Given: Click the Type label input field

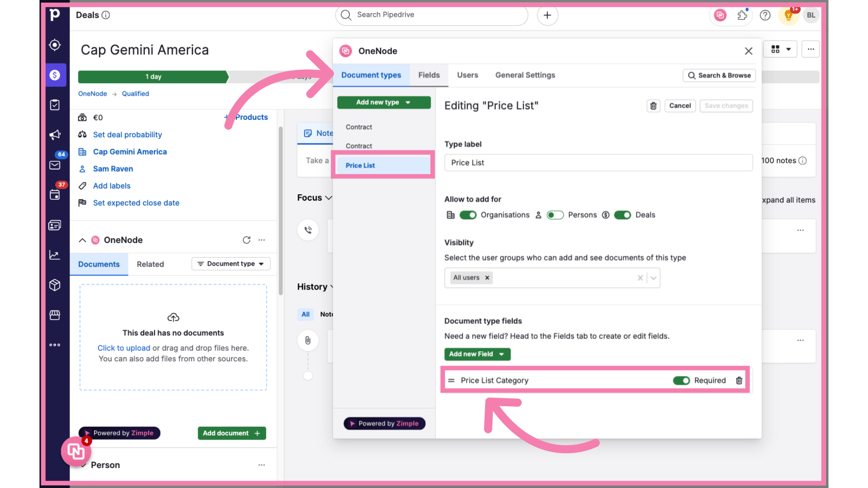Looking at the screenshot, I should pos(598,163).
